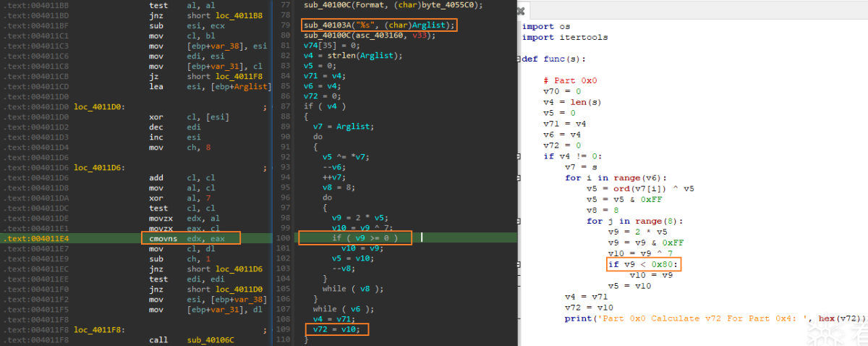
Task: Click the 'while ( v6 );' line
Action: (344, 308)
